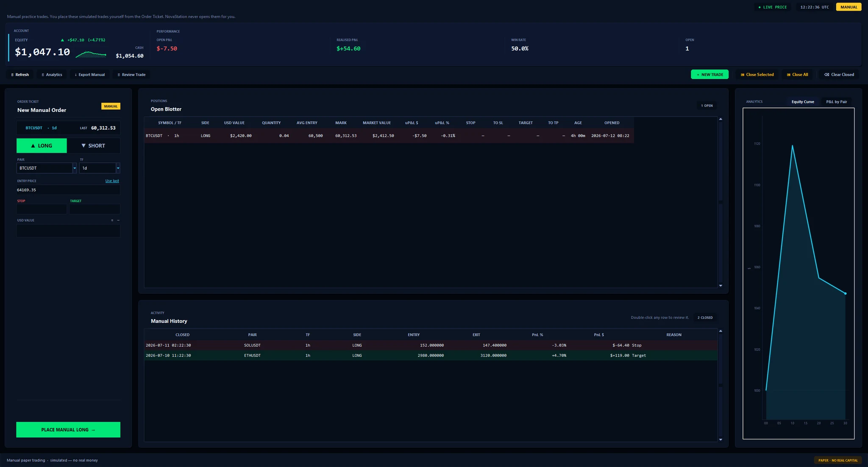Open the Review Trade toolbar button
The height and width of the screenshot is (467, 868).
point(131,75)
